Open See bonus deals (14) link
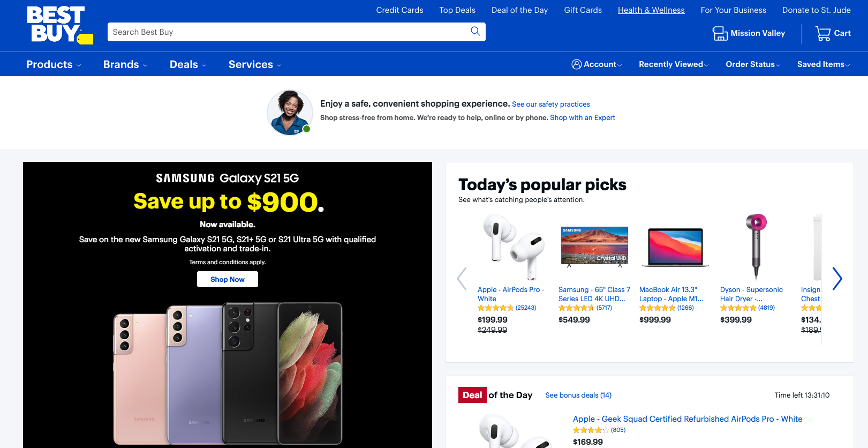The width and height of the screenshot is (868, 448). tap(578, 395)
